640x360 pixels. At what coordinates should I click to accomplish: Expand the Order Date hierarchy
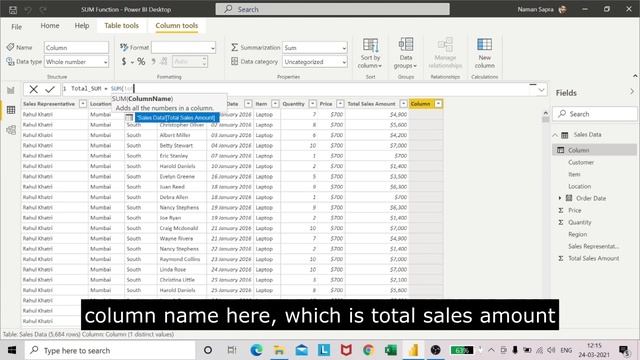click(560, 198)
